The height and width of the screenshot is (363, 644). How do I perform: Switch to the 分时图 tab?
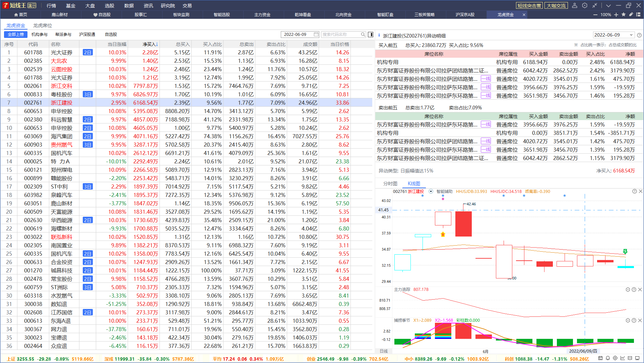[390, 184]
